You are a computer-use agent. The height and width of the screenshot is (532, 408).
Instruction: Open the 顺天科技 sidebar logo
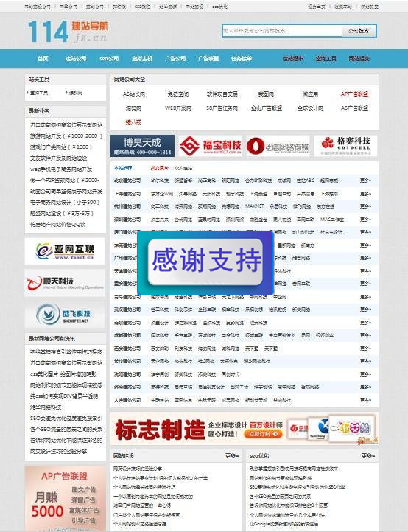tap(65, 283)
